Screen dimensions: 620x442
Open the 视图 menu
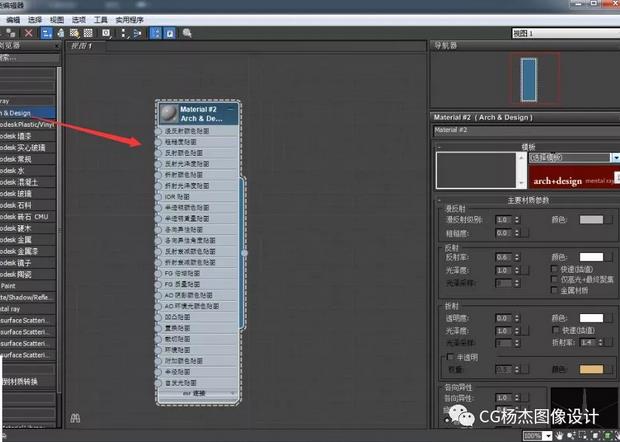tap(57, 20)
